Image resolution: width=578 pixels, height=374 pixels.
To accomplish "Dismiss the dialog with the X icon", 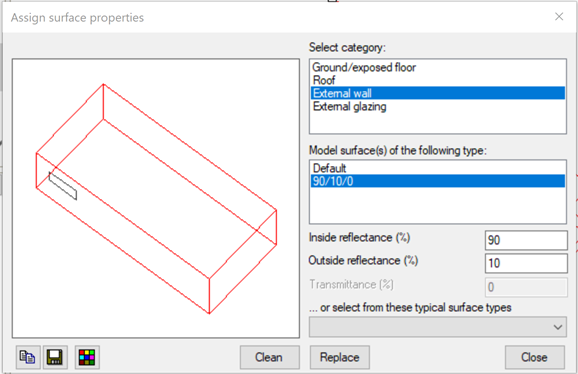I will pos(559,17).
